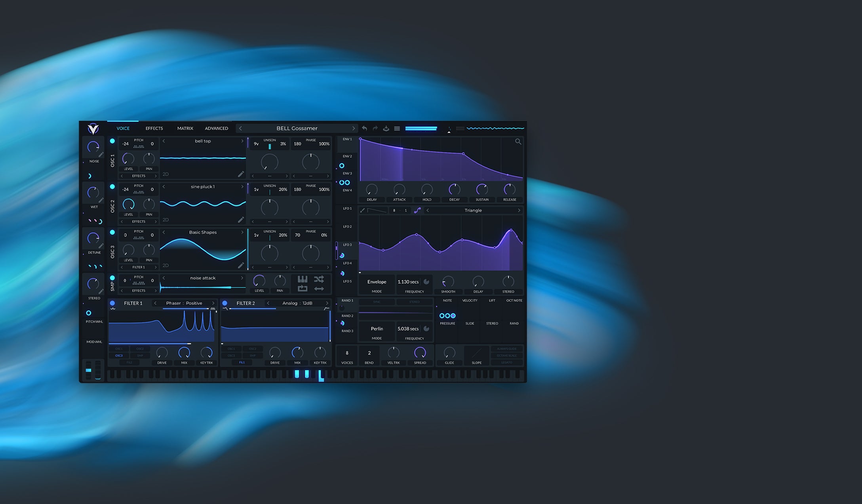Screen dimensions: 862x504
Task: Click the pencil edit icon on OSC 1 wavetable
Action: pos(241,174)
